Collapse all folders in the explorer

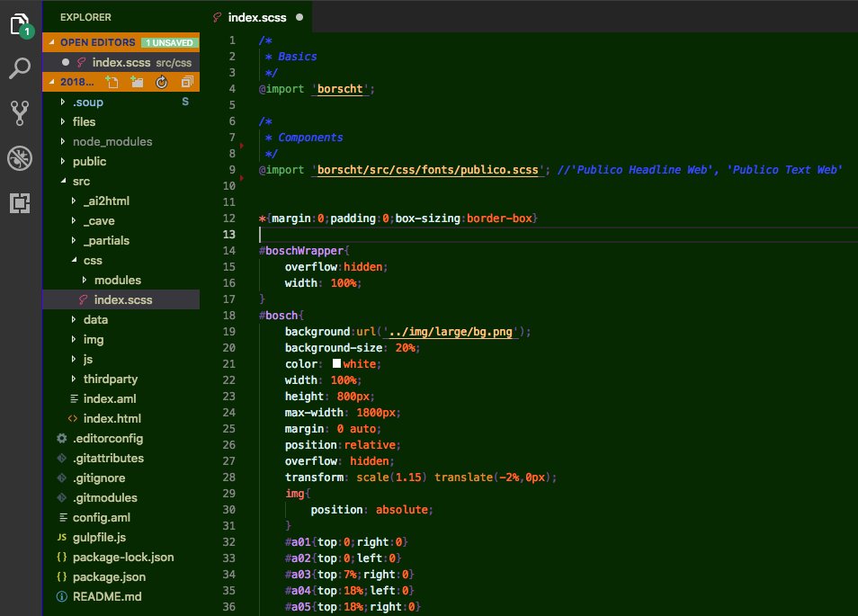pos(187,82)
